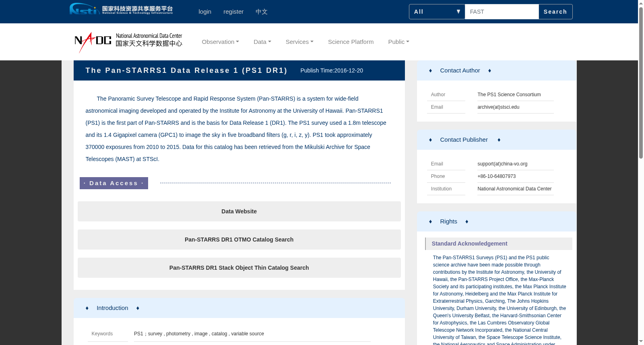Click the Data Access section label
644x345 pixels.
pyautogui.click(x=114, y=183)
